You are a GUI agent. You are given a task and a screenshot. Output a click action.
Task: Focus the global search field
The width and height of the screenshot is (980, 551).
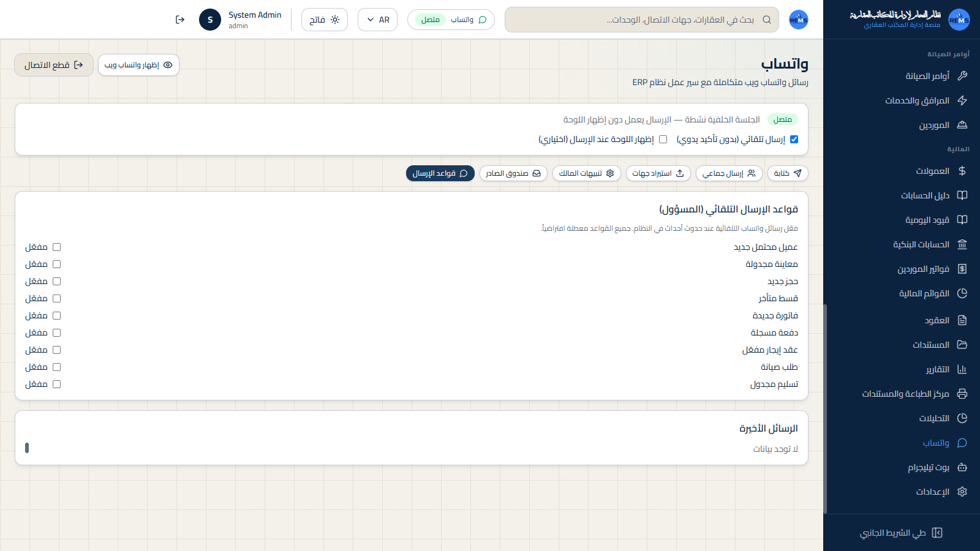click(x=642, y=20)
